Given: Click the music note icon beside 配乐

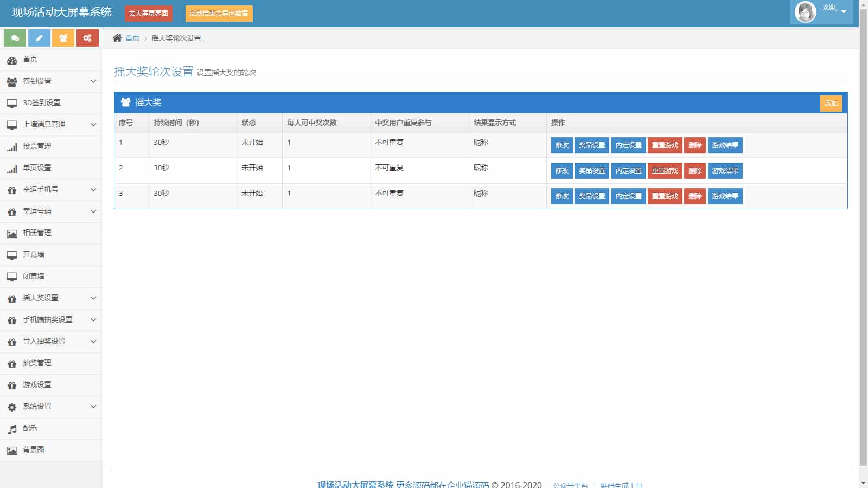Looking at the screenshot, I should (12, 429).
